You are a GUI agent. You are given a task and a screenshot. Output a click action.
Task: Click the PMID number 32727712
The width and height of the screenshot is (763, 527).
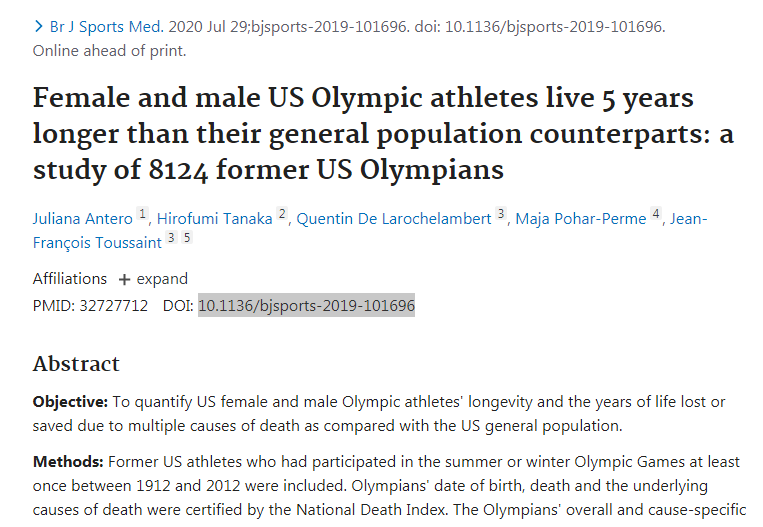pyautogui.click(x=114, y=305)
